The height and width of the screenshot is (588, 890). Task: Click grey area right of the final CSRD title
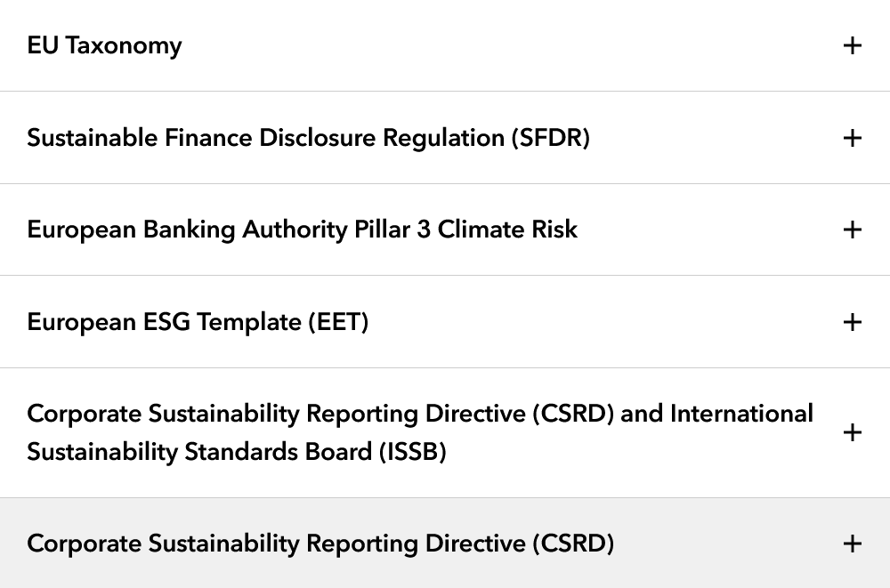point(726,544)
